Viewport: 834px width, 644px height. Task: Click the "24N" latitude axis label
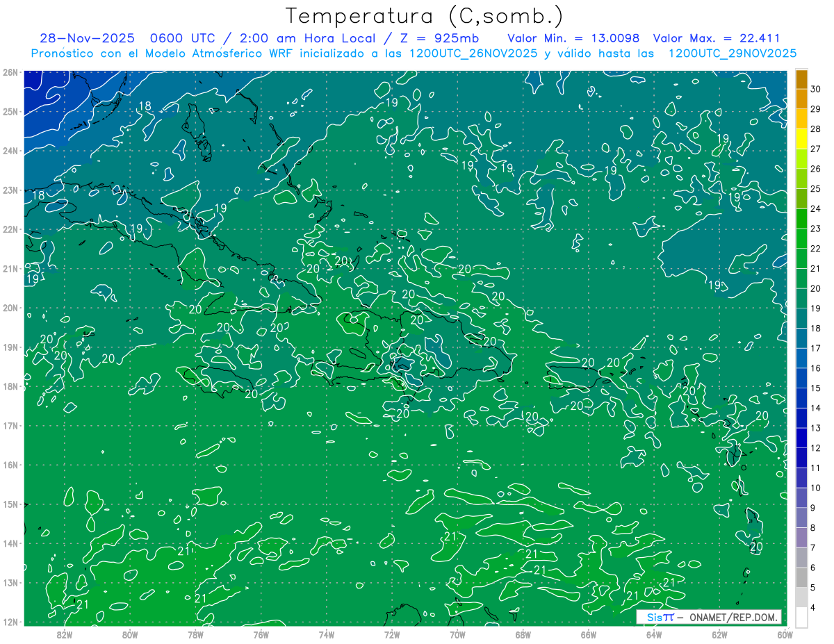pyautogui.click(x=10, y=150)
